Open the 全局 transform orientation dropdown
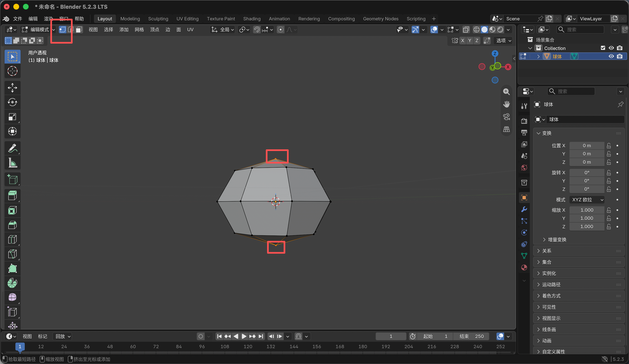Viewport: 629px width, 364px height. point(222,30)
